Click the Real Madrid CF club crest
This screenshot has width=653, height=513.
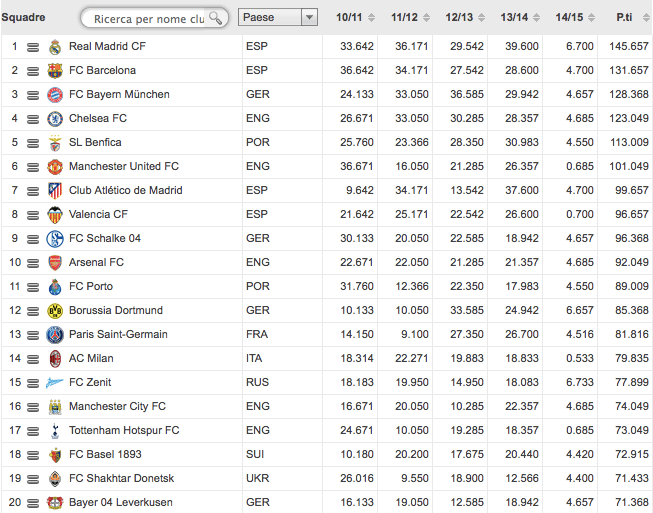55,47
